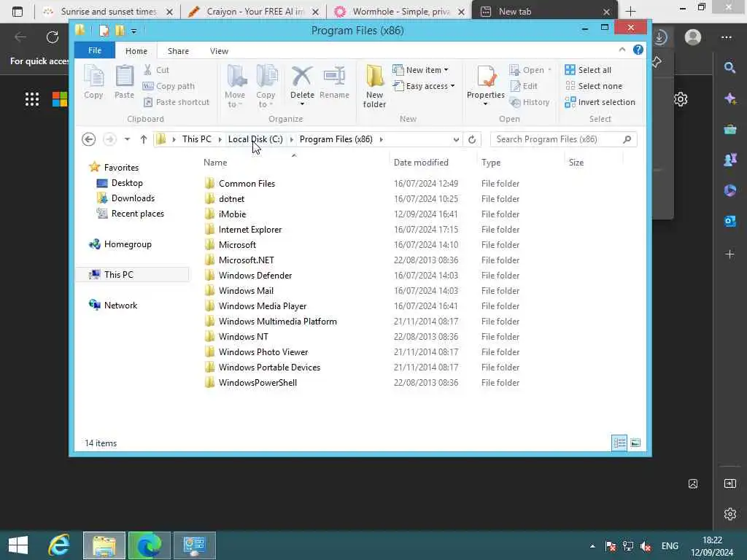Click the Rename icon in ribbon
This screenshot has height=560, width=747.
click(334, 82)
